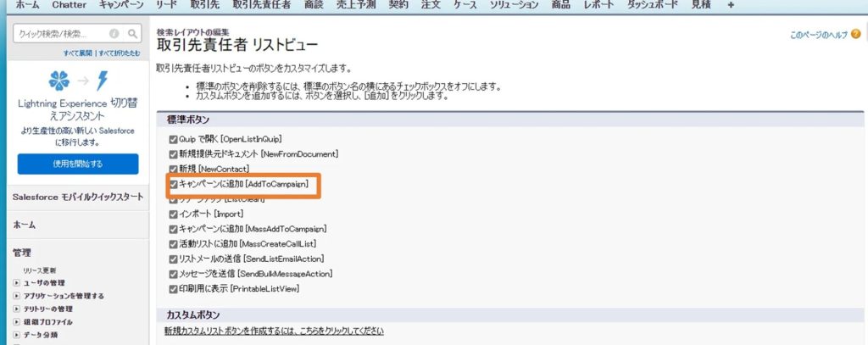Click the Lightning bolt icon in sidebar
The image size is (868, 345).
click(102, 81)
